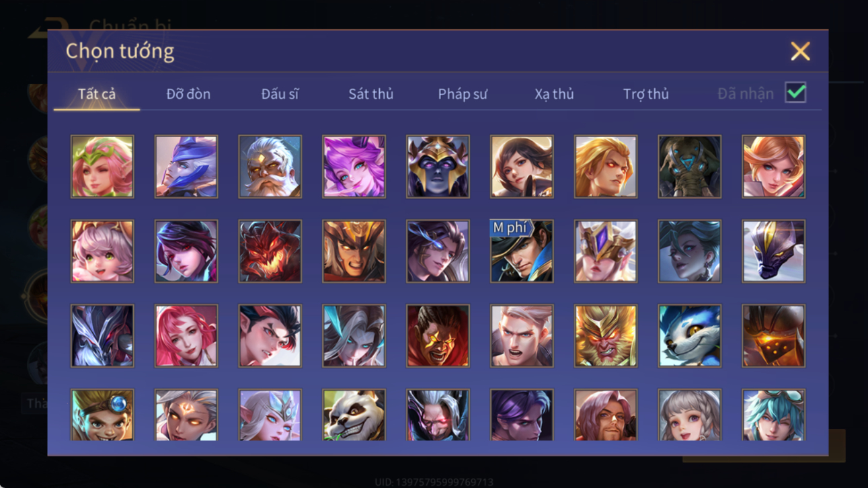Choose the black panther purple hero
The width and height of the screenshot is (868, 488).
(773, 251)
